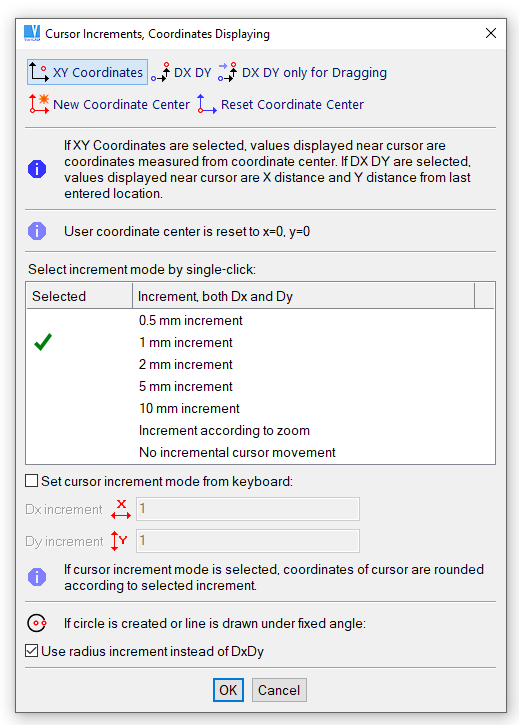Choose DX DY only for Dragging
The image size is (519, 725).
[303, 73]
